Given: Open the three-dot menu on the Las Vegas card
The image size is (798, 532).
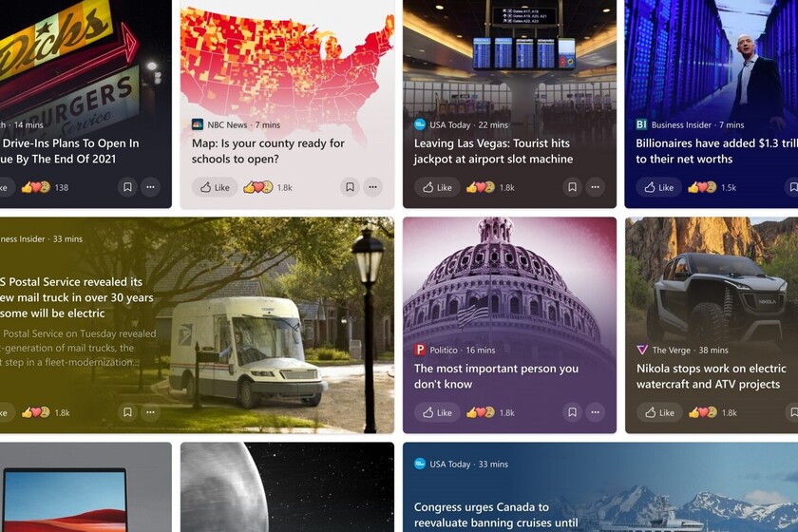Looking at the screenshot, I should coord(595,187).
